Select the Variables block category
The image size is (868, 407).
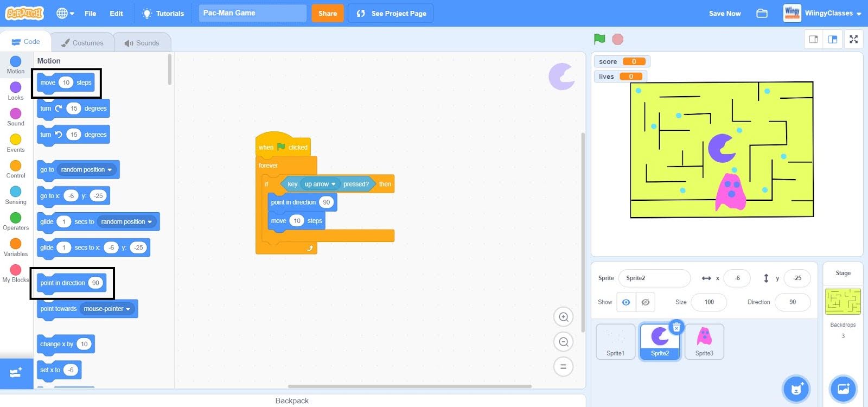pyautogui.click(x=16, y=247)
